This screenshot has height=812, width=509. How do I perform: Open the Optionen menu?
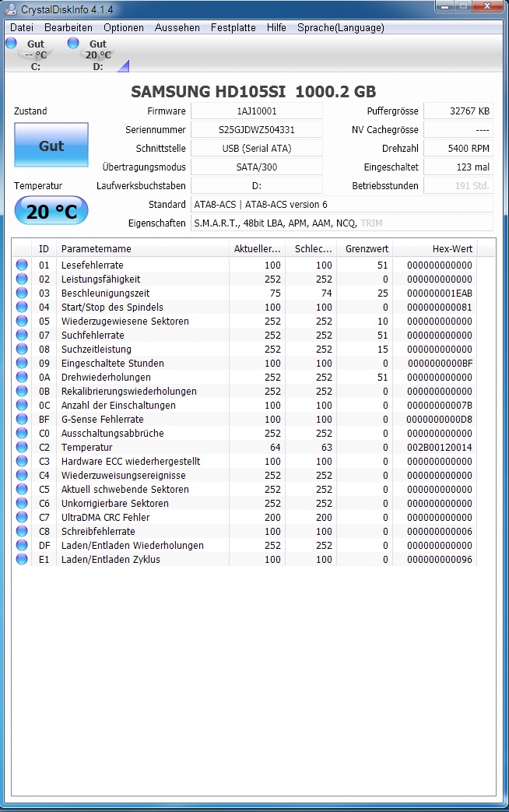[124, 27]
